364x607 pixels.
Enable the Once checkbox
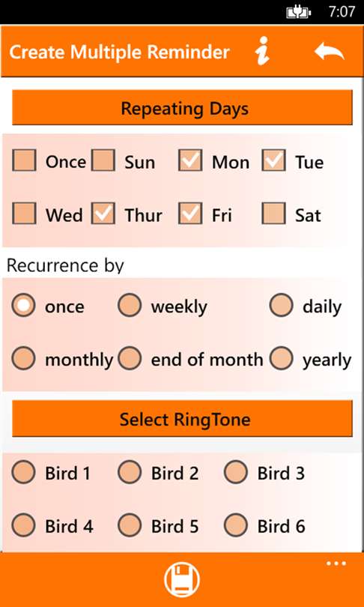click(24, 160)
